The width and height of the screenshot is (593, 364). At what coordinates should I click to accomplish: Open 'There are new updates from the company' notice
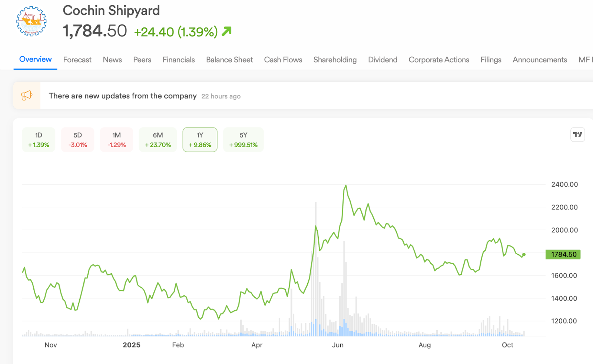point(123,96)
